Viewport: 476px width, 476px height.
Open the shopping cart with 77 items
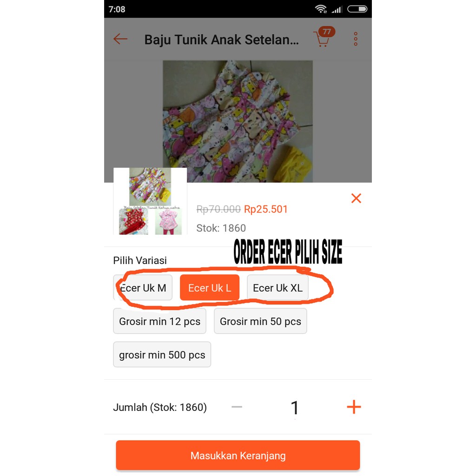pos(324,37)
